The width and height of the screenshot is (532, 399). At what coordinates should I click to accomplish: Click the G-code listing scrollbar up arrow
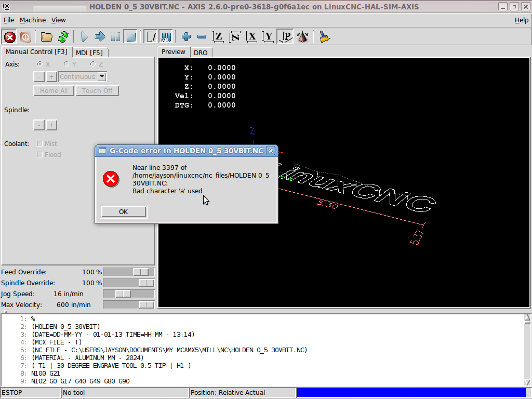[527, 318]
